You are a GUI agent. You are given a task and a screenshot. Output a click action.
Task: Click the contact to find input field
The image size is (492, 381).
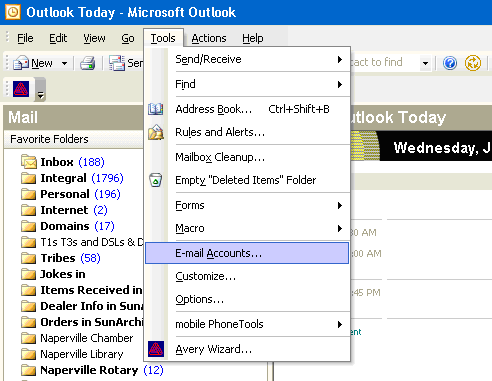[x=384, y=62]
